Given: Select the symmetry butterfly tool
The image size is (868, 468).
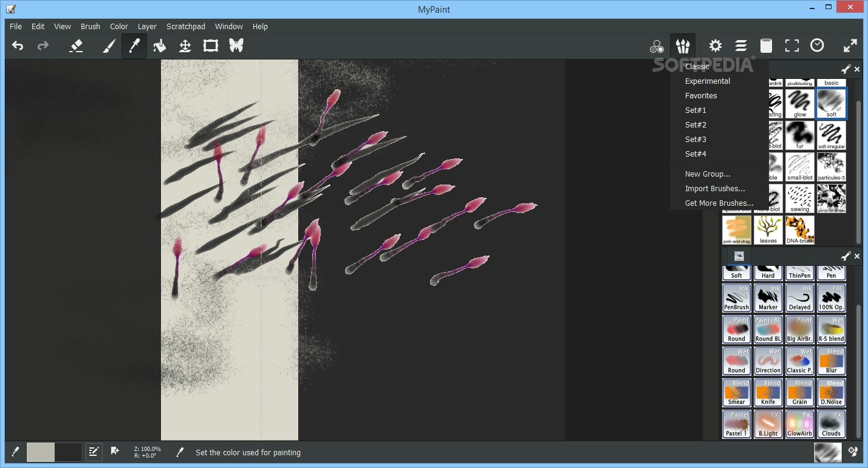Looking at the screenshot, I should 236,45.
